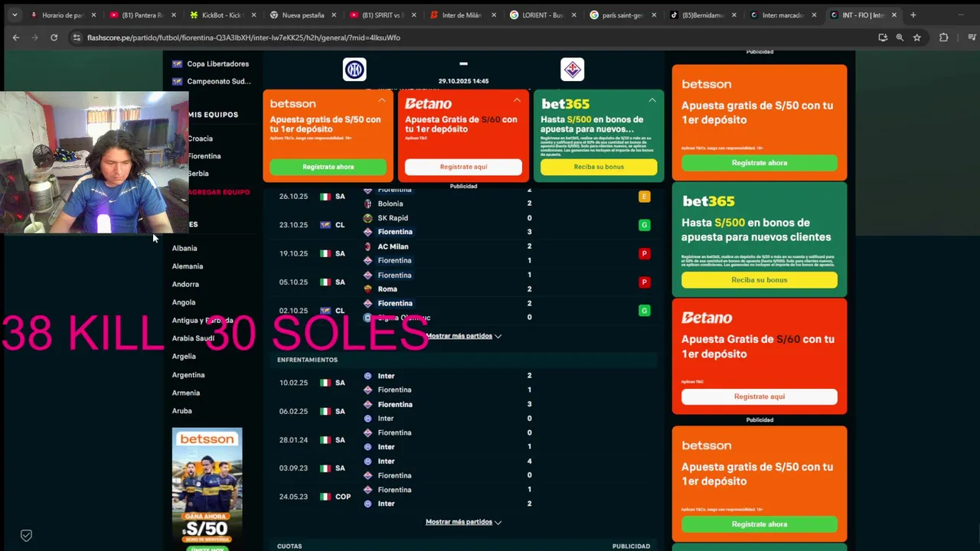This screenshot has height=551, width=980.
Task: Collapse the bet365 ad chevron
Action: (652, 100)
